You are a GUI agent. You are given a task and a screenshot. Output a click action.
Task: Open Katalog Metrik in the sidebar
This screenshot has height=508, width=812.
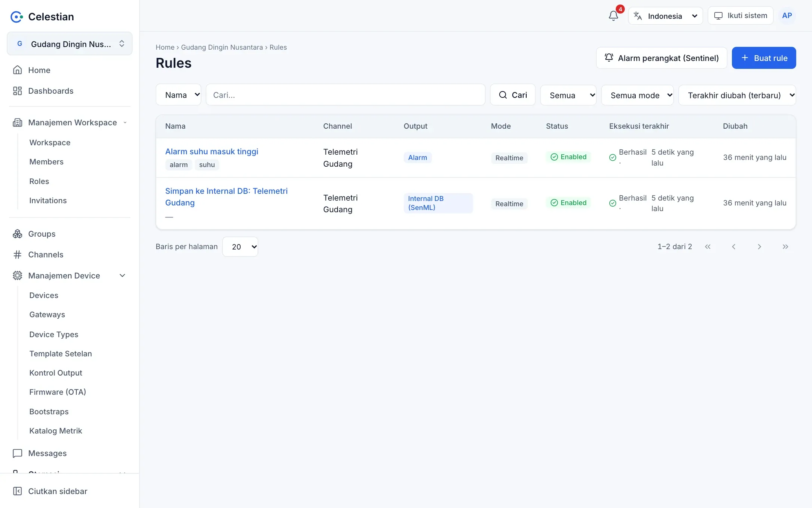tap(56, 431)
